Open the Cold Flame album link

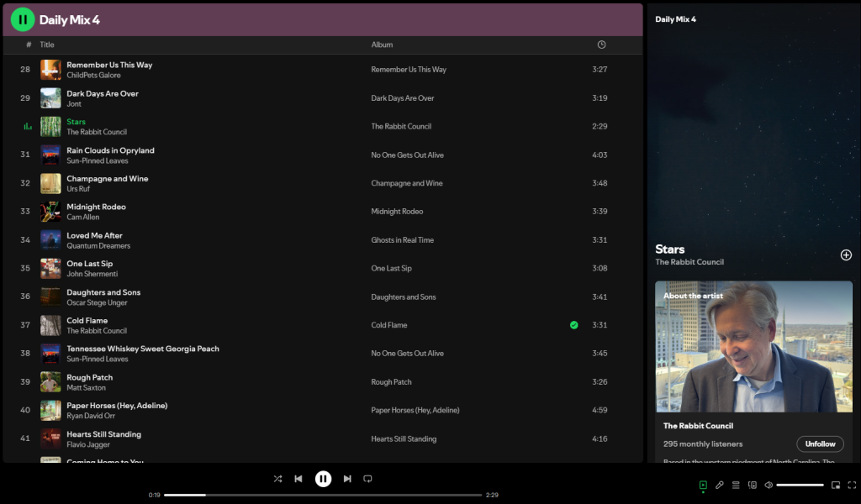(x=388, y=325)
